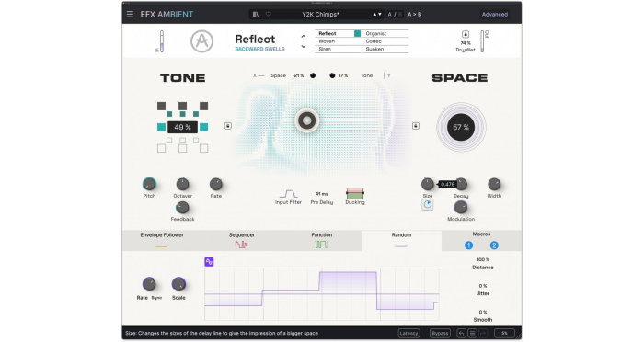This screenshot has height=342, width=644.
Task: Switch to the Function tab
Action: point(322,241)
